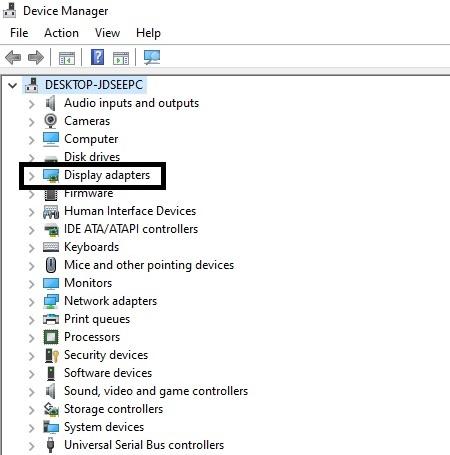Select the Human Interface Devices entry

(x=130, y=211)
